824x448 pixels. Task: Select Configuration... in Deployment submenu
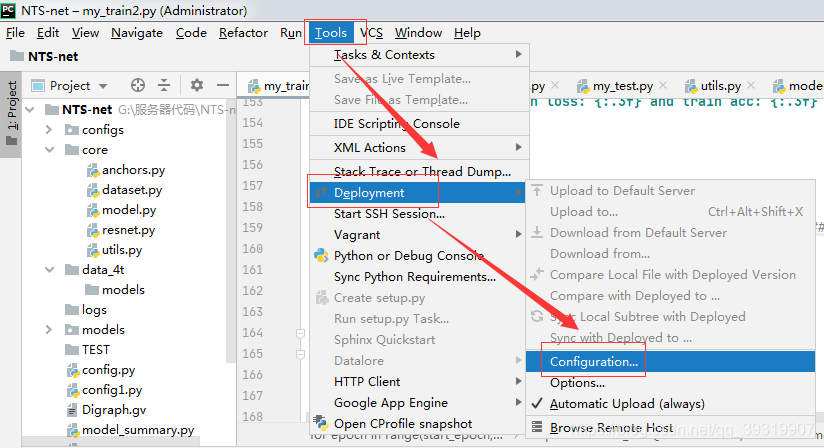(594, 362)
